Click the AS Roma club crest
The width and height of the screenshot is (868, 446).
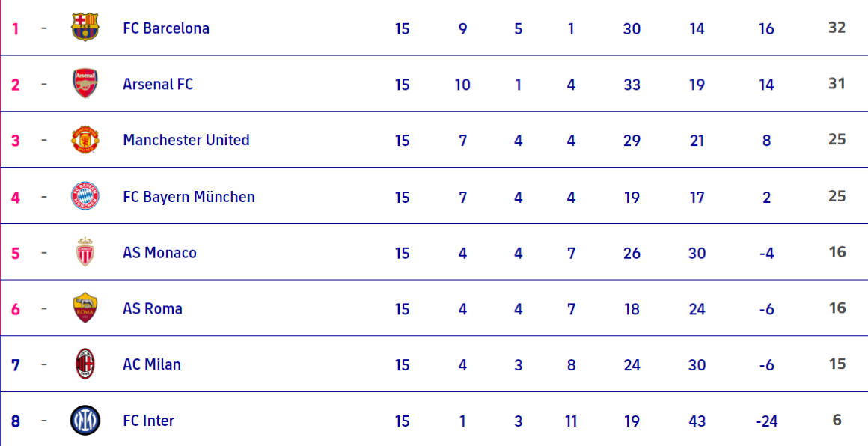tap(85, 308)
